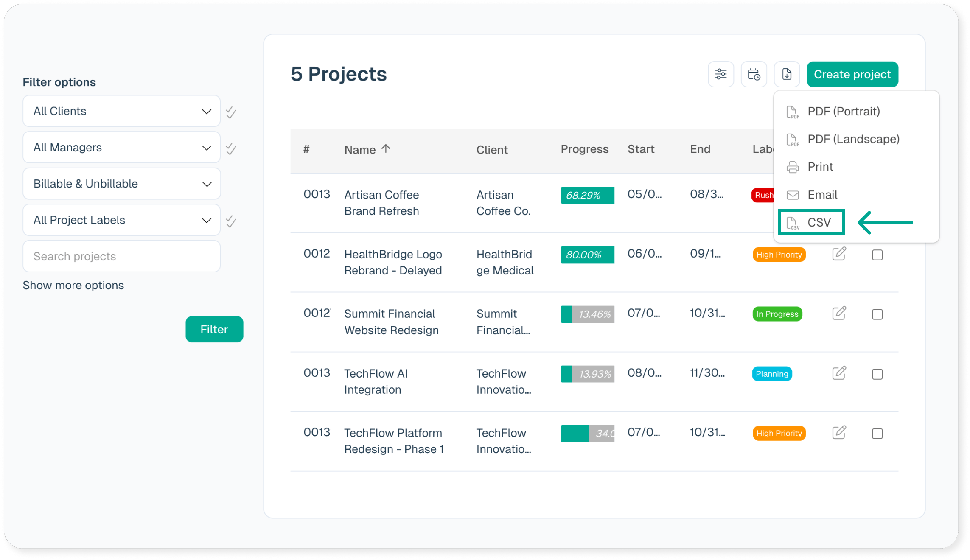
Task: Check the TechFlow Platform Redesign row checkbox
Action: pyautogui.click(x=877, y=434)
